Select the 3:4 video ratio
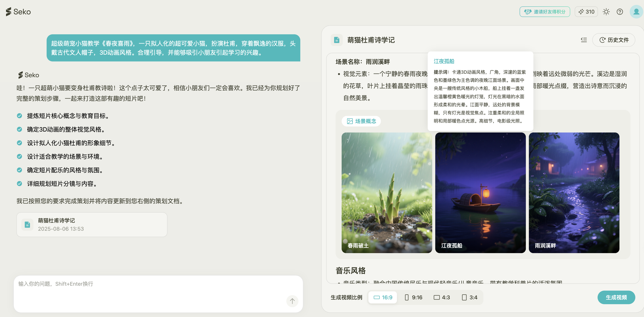Image resolution: width=644 pixels, height=317 pixels. [x=469, y=298]
